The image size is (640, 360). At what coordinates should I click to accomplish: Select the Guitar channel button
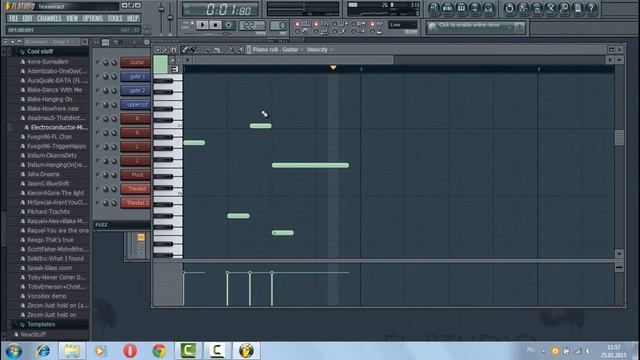pyautogui.click(x=136, y=62)
